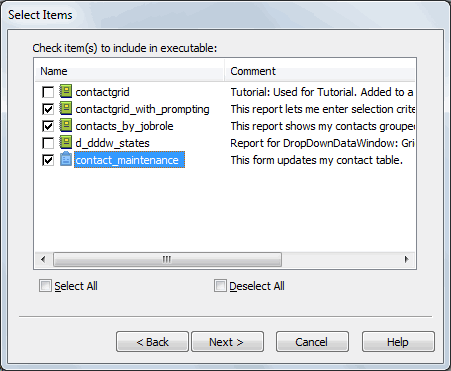Click the contactgrid_with_prompting report icon
This screenshot has height=371, width=451.
tap(66, 108)
